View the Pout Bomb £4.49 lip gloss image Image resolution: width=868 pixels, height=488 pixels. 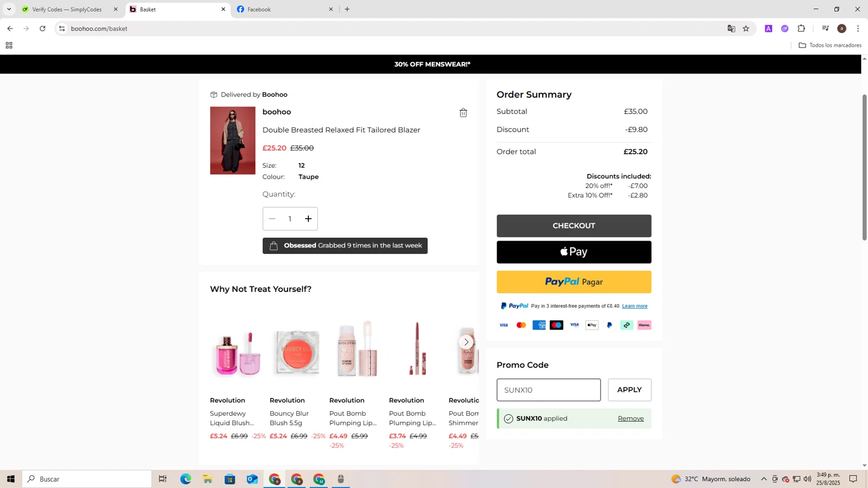coord(356,349)
